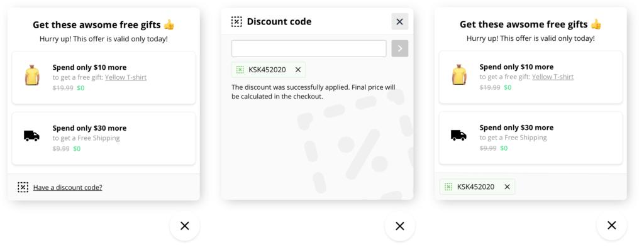Close the left widget with round X button
This screenshot has height=250, width=644.
coord(185,226)
